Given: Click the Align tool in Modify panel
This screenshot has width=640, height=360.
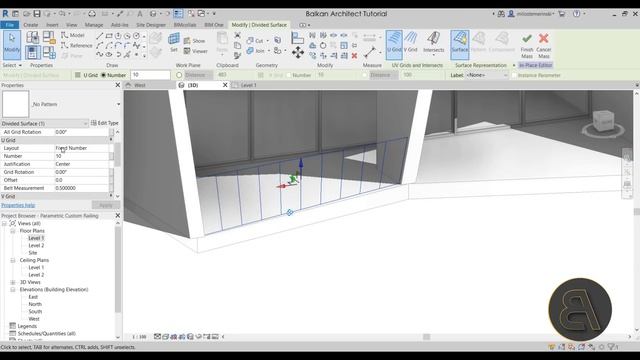Looking at the screenshot, I should [298, 38].
